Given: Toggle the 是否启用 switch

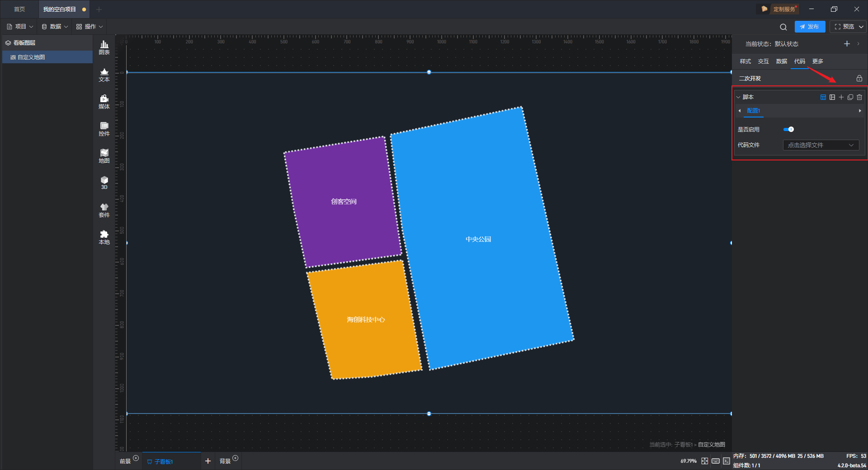Looking at the screenshot, I should coord(788,129).
